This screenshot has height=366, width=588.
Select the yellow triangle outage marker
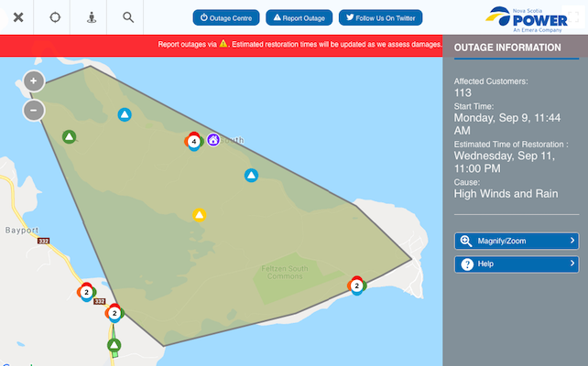(199, 215)
